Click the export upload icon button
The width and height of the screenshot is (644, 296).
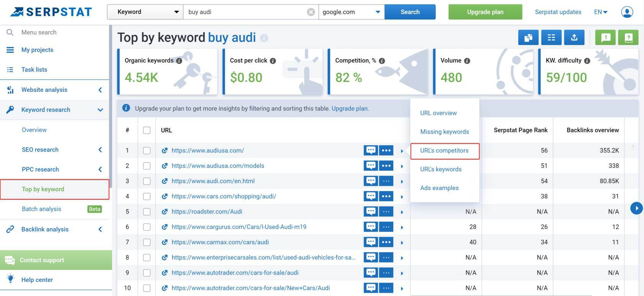[x=574, y=38]
